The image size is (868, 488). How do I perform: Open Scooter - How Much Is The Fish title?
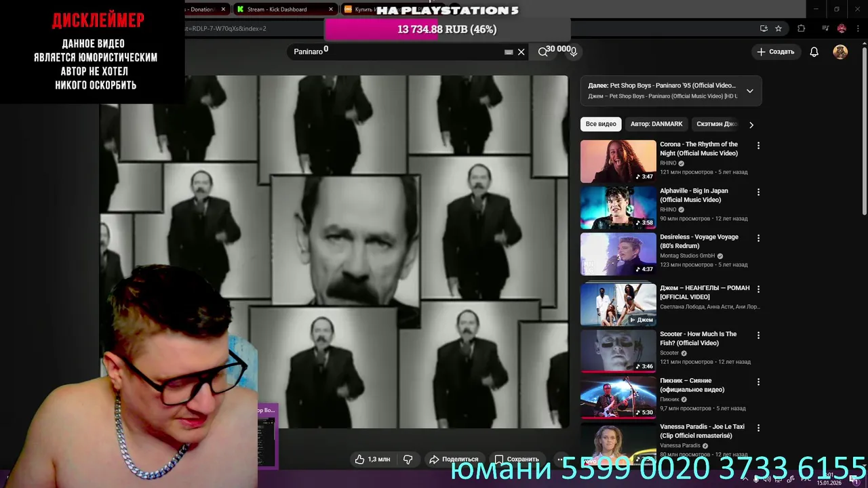(698, 338)
